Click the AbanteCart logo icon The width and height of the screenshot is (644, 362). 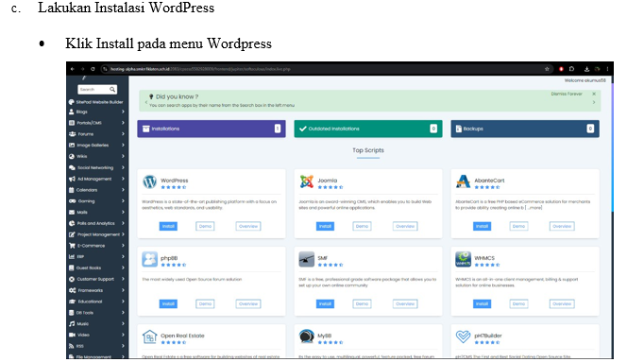click(x=464, y=181)
